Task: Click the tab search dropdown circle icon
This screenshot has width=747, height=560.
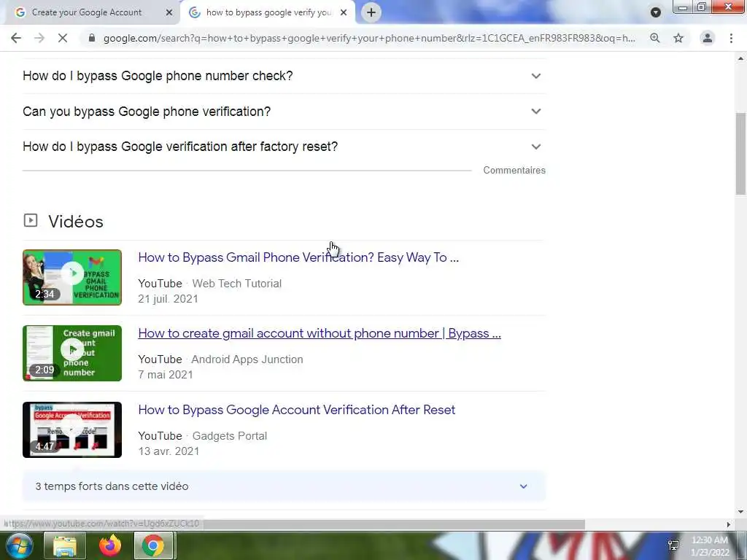Action: point(656,12)
